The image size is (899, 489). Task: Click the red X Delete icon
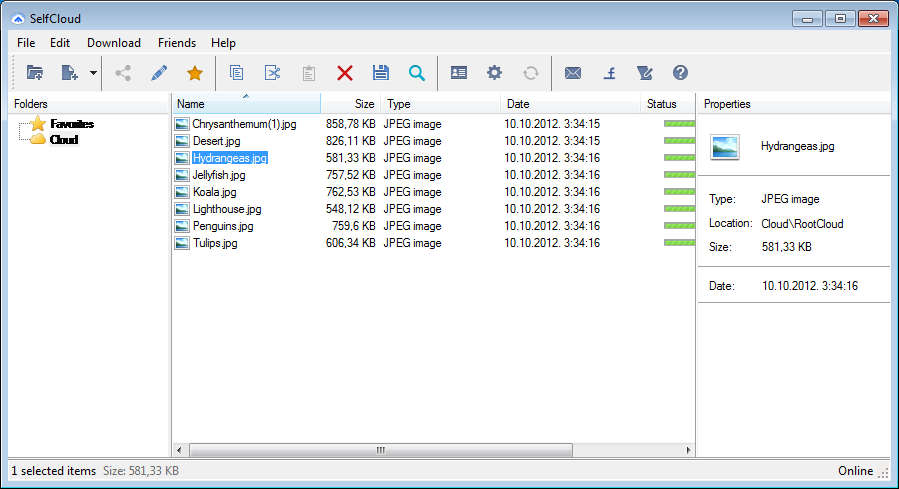(x=345, y=73)
